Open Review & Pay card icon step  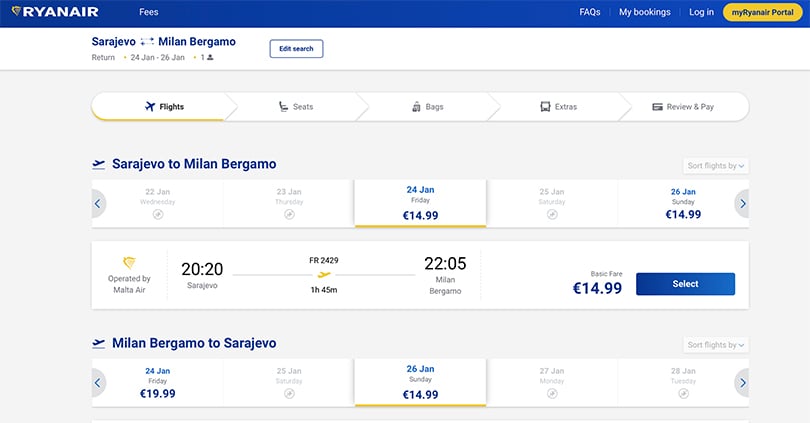[x=657, y=107]
